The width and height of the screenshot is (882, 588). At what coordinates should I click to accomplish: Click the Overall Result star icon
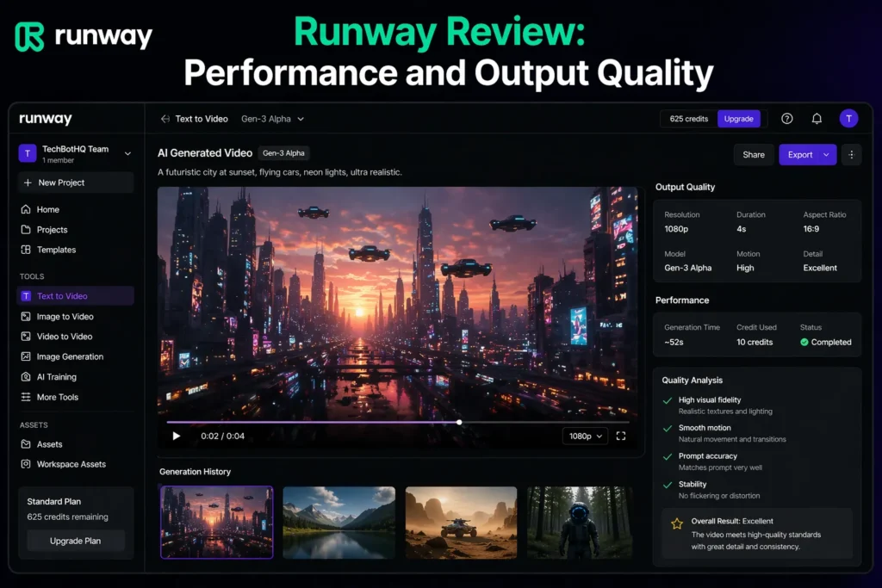(x=677, y=524)
